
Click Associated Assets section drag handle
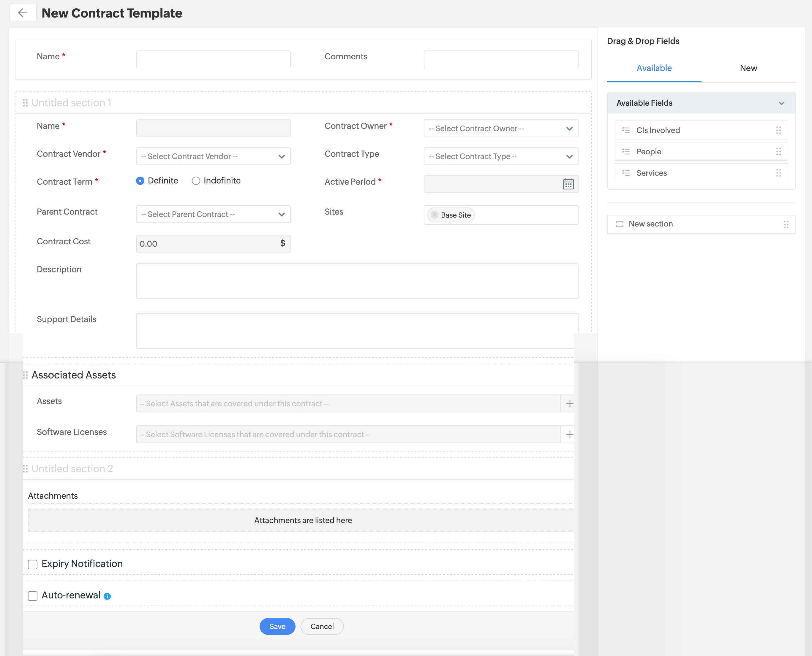coord(25,375)
